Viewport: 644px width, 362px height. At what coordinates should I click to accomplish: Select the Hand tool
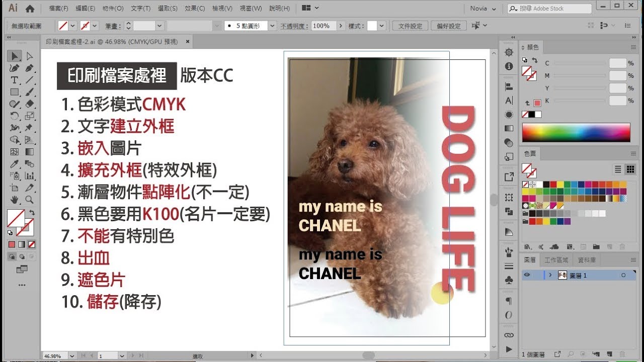14,200
